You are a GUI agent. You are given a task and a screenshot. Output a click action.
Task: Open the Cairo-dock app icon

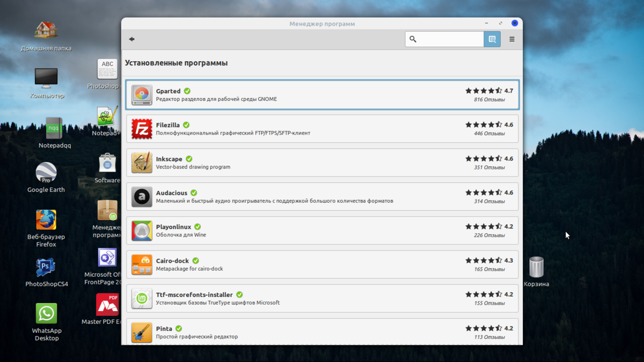142,264
